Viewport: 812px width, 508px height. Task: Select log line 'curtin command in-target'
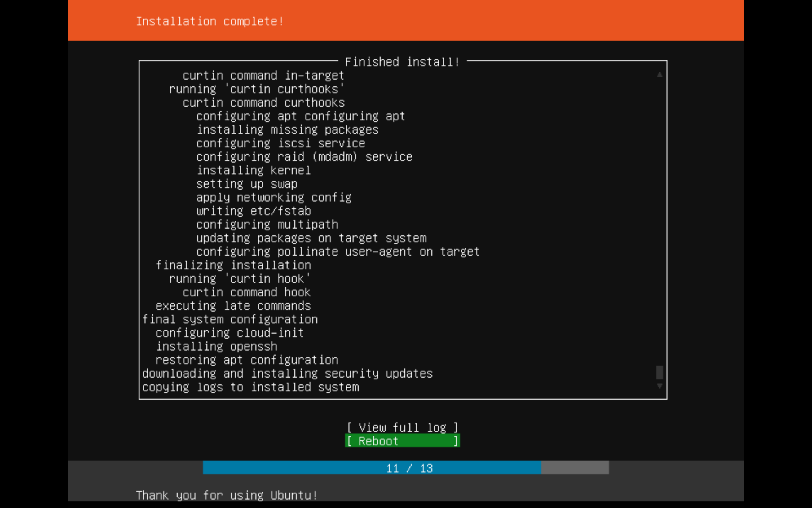tap(263, 76)
